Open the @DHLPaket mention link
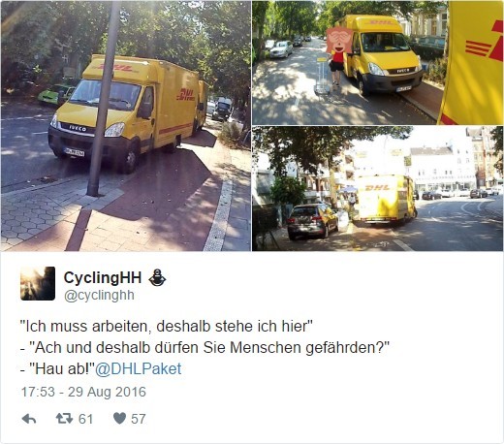Image resolution: width=504 pixels, height=444 pixels. click(x=138, y=368)
